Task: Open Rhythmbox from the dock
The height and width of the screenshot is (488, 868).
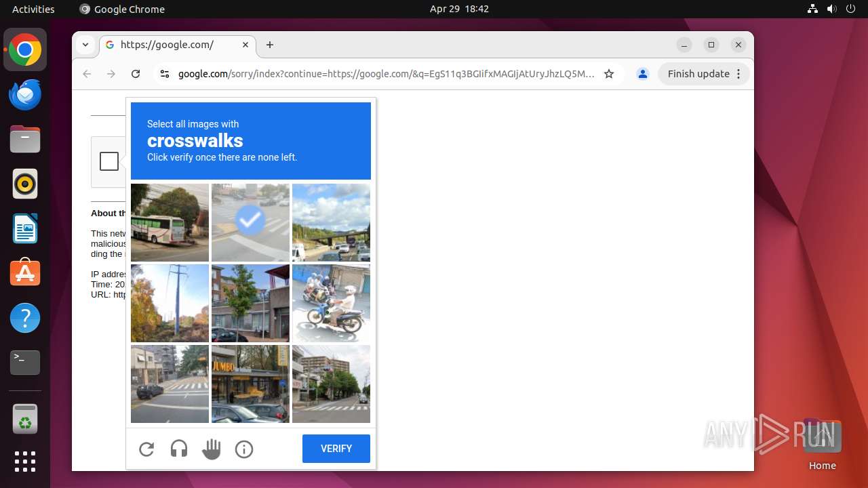Action: point(25,184)
